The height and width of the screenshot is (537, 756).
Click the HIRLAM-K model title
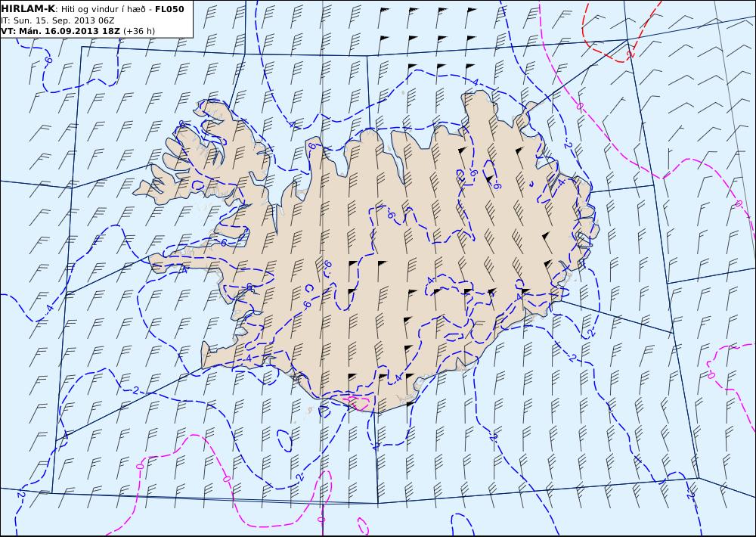tap(29, 8)
